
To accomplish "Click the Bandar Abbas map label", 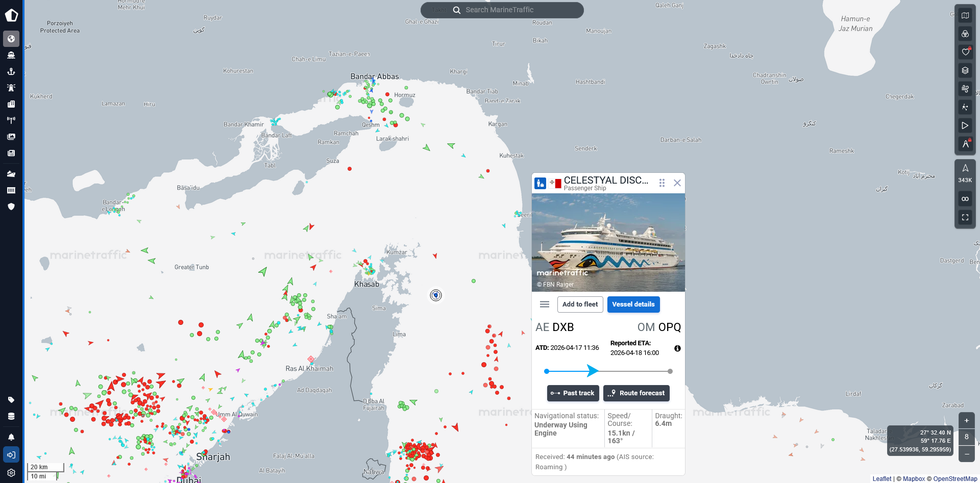I will 375,77.
